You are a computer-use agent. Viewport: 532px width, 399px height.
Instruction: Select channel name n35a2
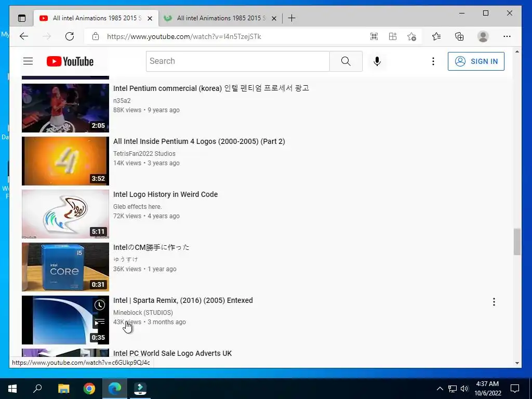point(122,101)
